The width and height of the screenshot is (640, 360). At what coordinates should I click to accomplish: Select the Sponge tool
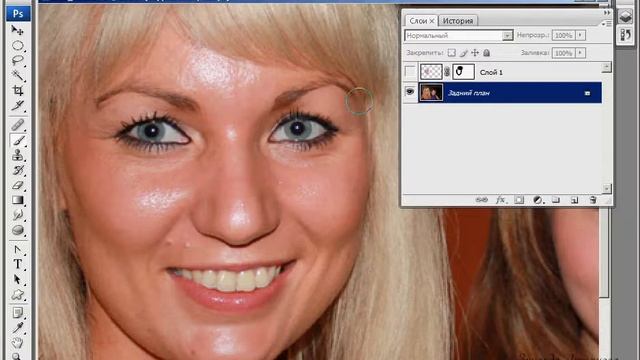(18, 230)
